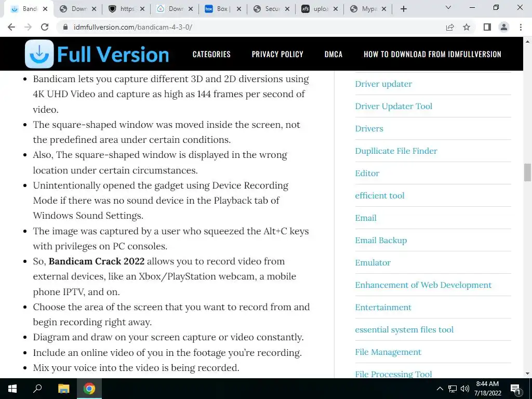Click the network tray icon
Viewport: 532px width, 399px height.
click(x=453, y=389)
